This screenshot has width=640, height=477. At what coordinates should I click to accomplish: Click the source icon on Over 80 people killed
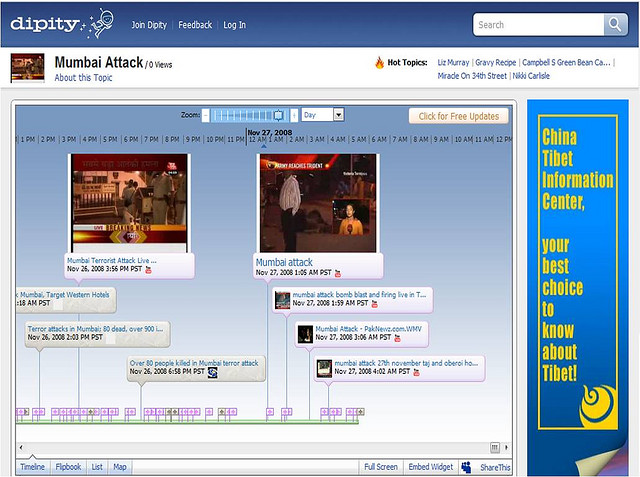coord(212,372)
